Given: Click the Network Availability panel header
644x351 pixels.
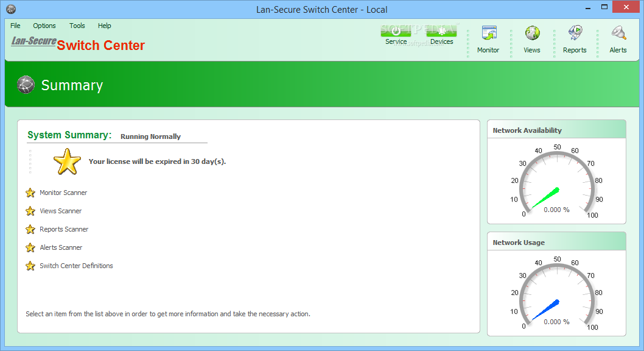Looking at the screenshot, I should pyautogui.click(x=556, y=130).
